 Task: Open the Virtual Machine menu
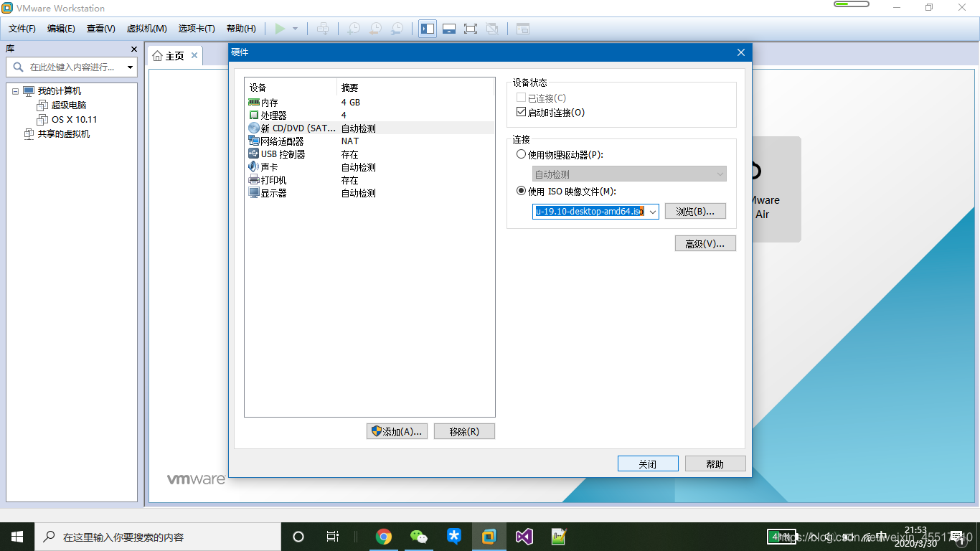(x=147, y=29)
